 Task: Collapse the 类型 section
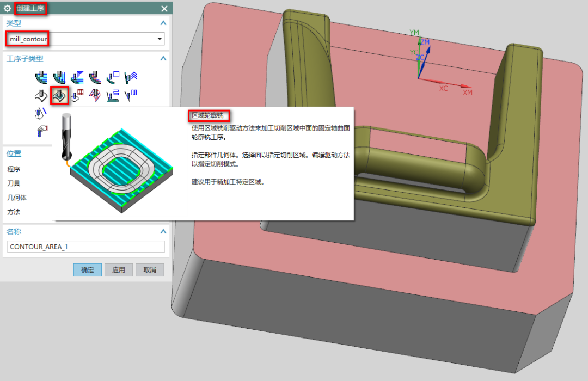tap(163, 23)
